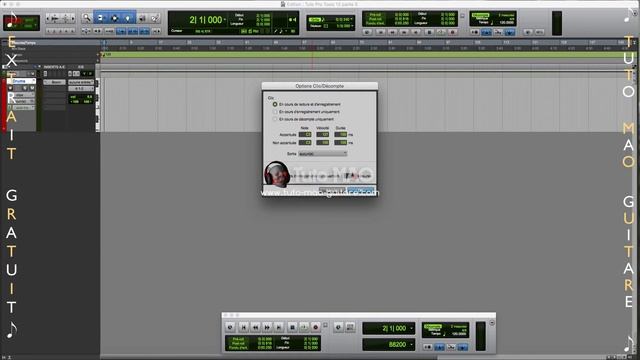Select the Grabber tool
The height and width of the screenshot is (360, 640).
point(128,18)
